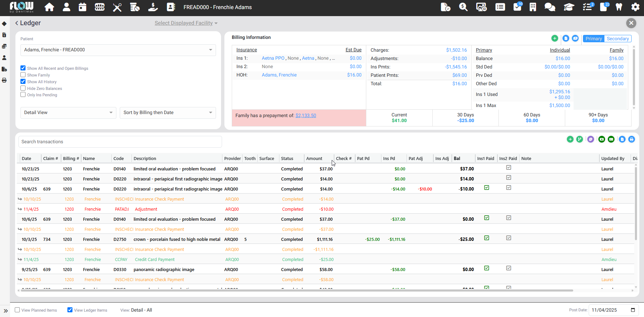Open the Detail View dropdown
Screen dimensions: 644x317
tap(68, 113)
